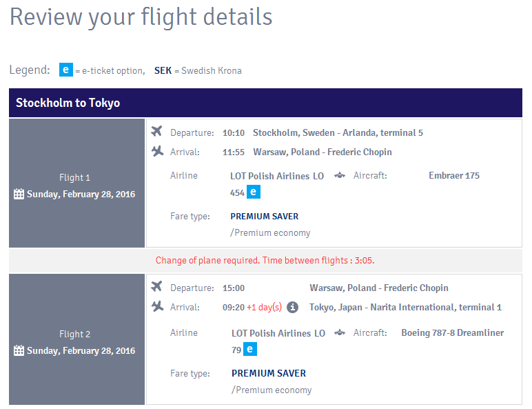Click the change of plane required notice

[265, 260]
